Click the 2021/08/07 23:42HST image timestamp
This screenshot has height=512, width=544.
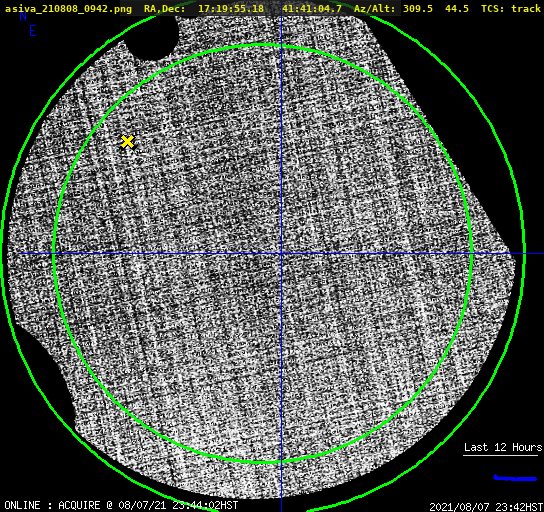[x=486, y=507]
